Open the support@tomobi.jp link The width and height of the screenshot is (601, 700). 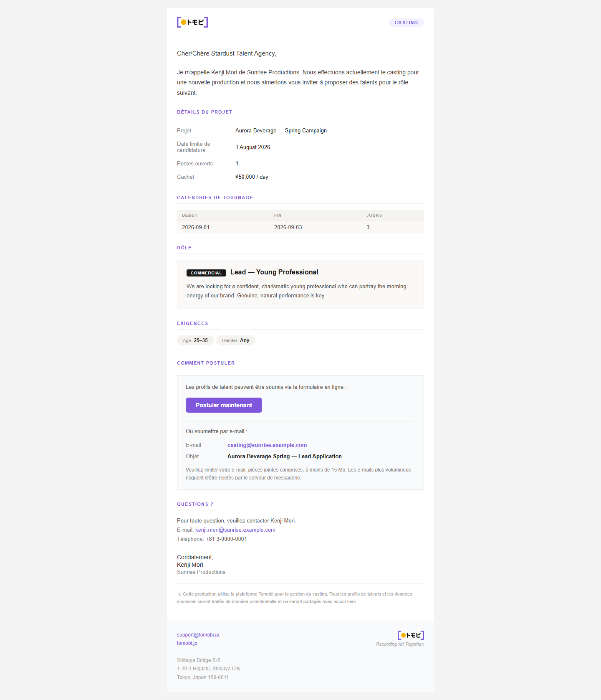pyautogui.click(x=198, y=635)
